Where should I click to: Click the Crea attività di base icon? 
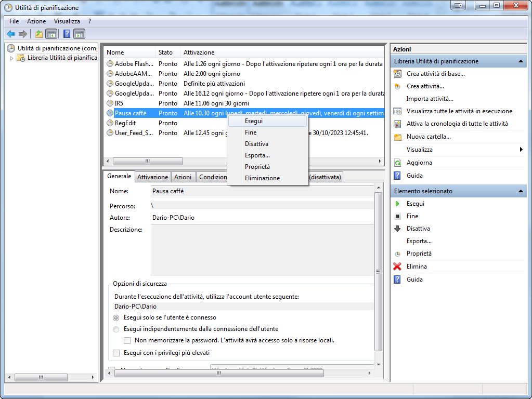[x=398, y=74]
